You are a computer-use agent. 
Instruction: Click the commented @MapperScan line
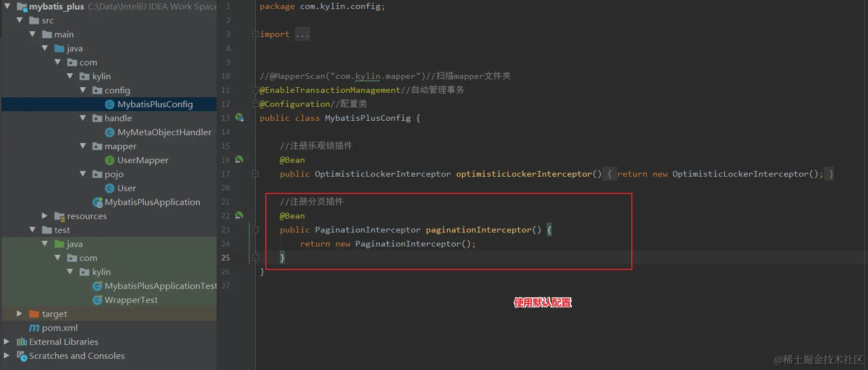385,76
